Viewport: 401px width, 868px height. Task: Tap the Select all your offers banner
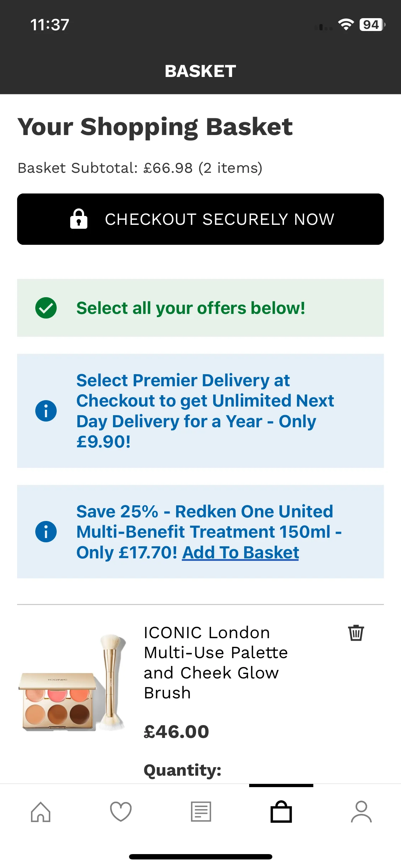191,308
